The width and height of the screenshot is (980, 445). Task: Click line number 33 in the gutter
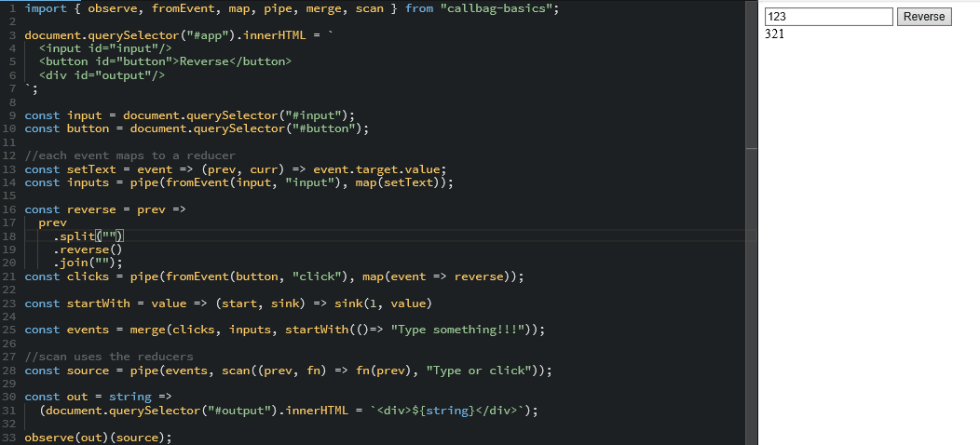[8, 438]
